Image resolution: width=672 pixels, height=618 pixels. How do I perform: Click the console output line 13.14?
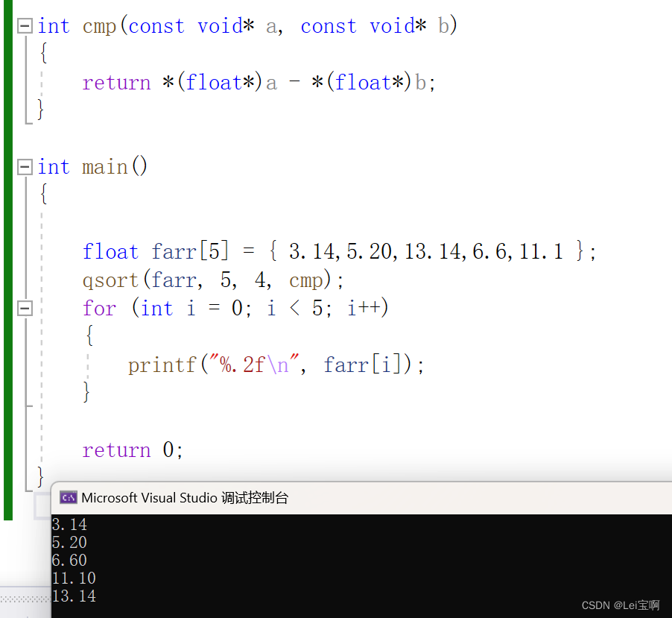point(74,596)
